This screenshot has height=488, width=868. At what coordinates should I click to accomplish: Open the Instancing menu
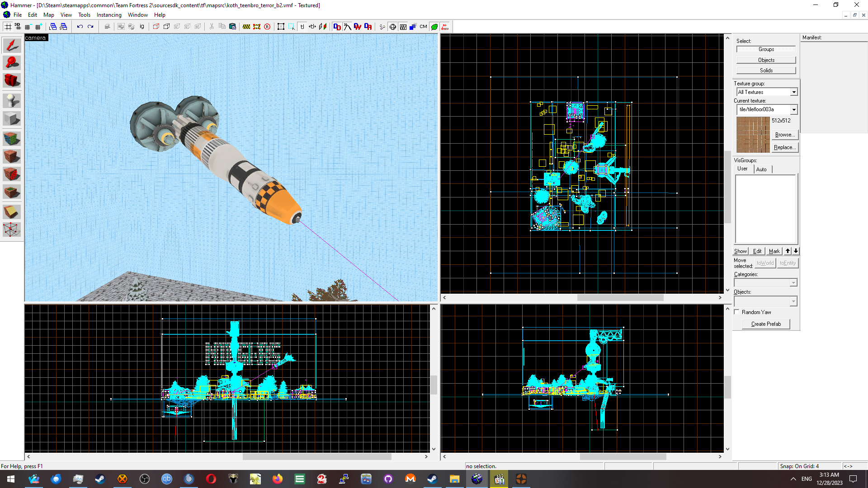[109, 15]
